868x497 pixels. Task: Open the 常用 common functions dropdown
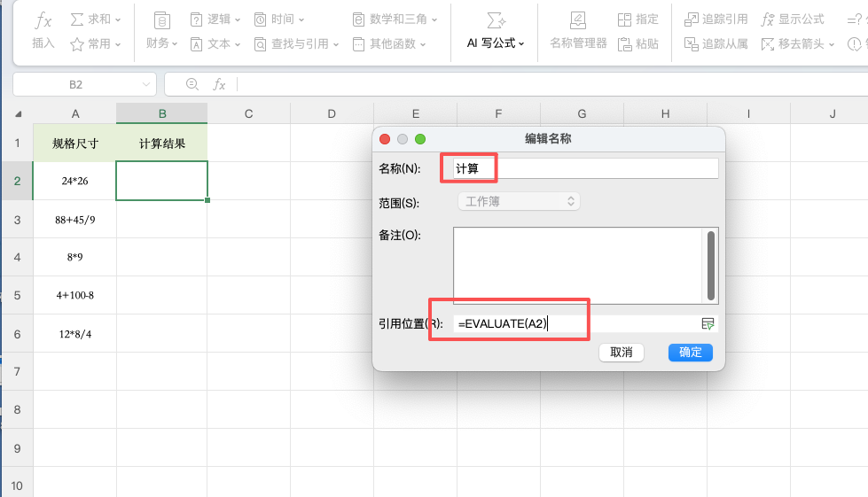(95, 43)
